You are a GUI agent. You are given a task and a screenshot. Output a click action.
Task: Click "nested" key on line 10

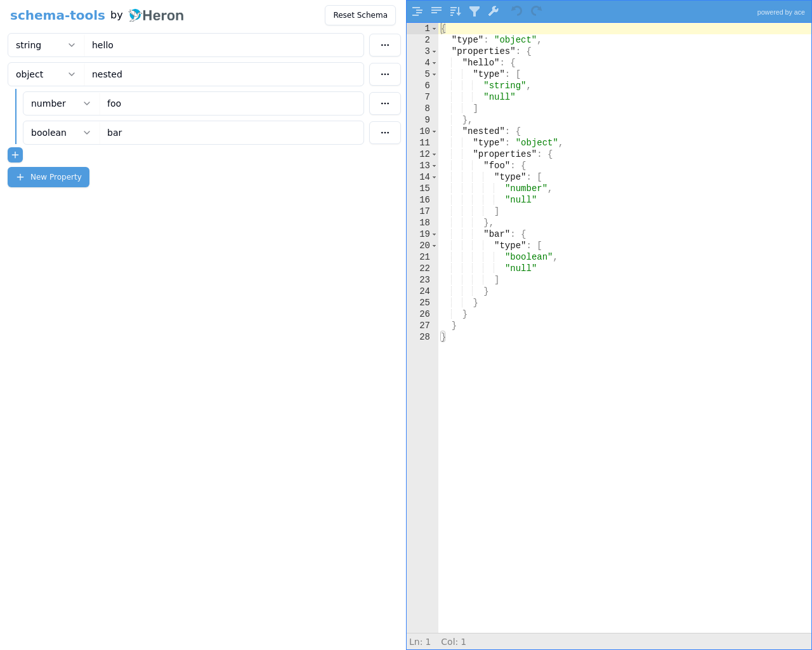click(x=484, y=131)
